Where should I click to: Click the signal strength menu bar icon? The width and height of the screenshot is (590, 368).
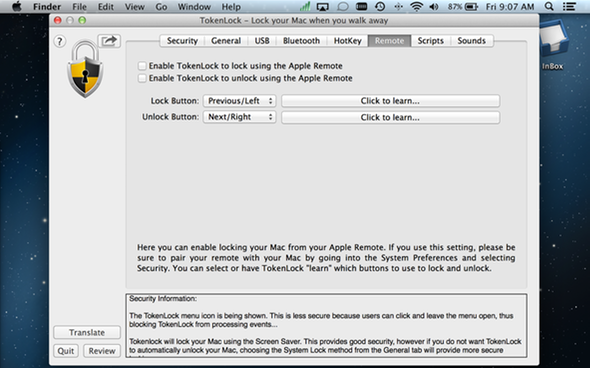(x=305, y=7)
